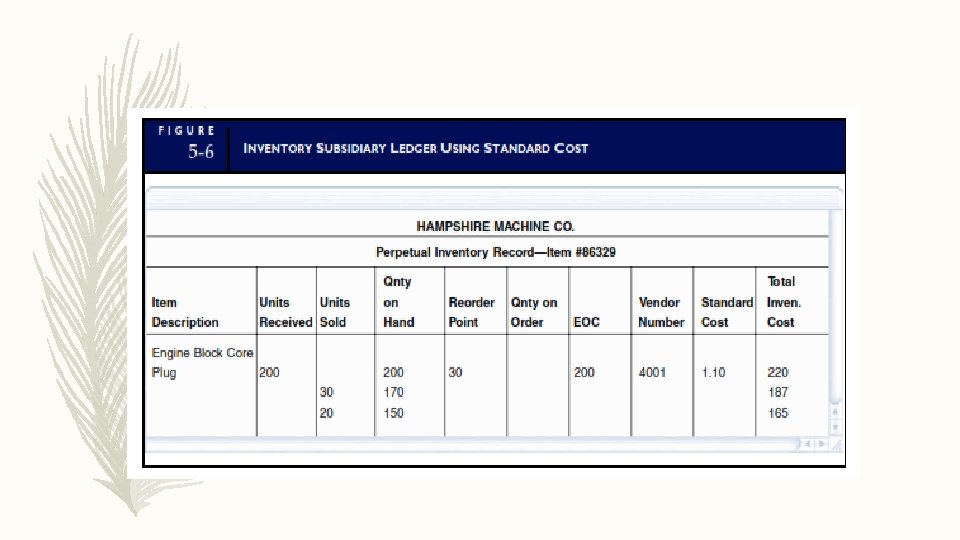Image resolution: width=960 pixels, height=540 pixels.
Task: Select the Hampshire Machine Co. title
Action: tap(495, 227)
